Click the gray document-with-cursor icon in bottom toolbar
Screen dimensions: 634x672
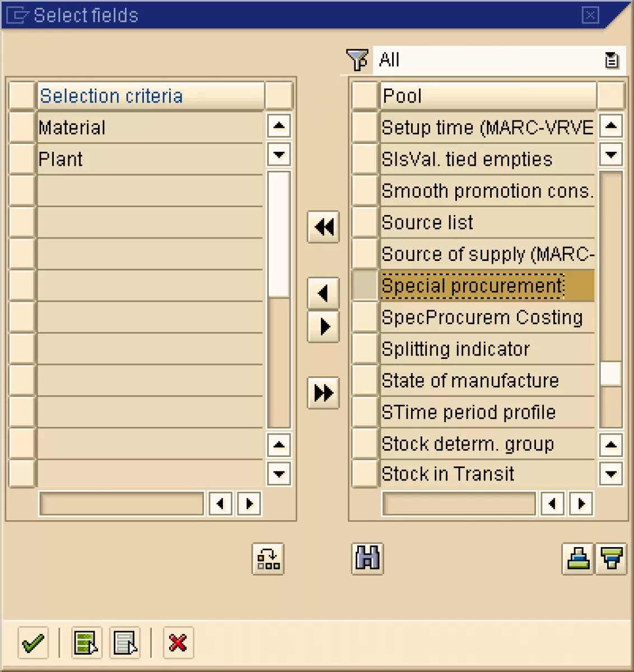coord(124,643)
